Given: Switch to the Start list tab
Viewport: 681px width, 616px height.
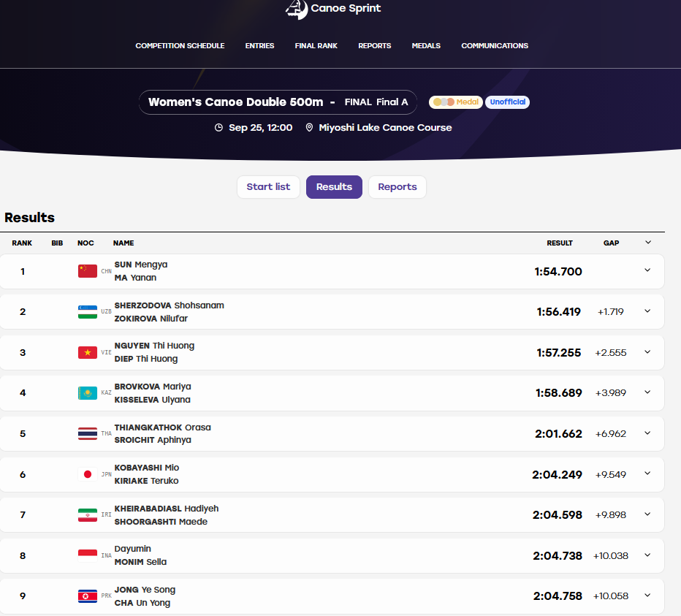Looking at the screenshot, I should pyautogui.click(x=268, y=187).
